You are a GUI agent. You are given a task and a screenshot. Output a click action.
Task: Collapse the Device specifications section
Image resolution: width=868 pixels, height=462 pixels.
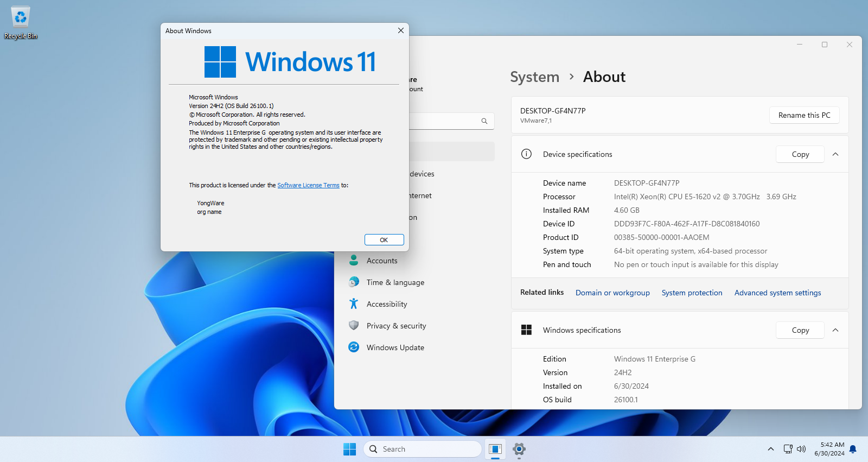(835, 154)
